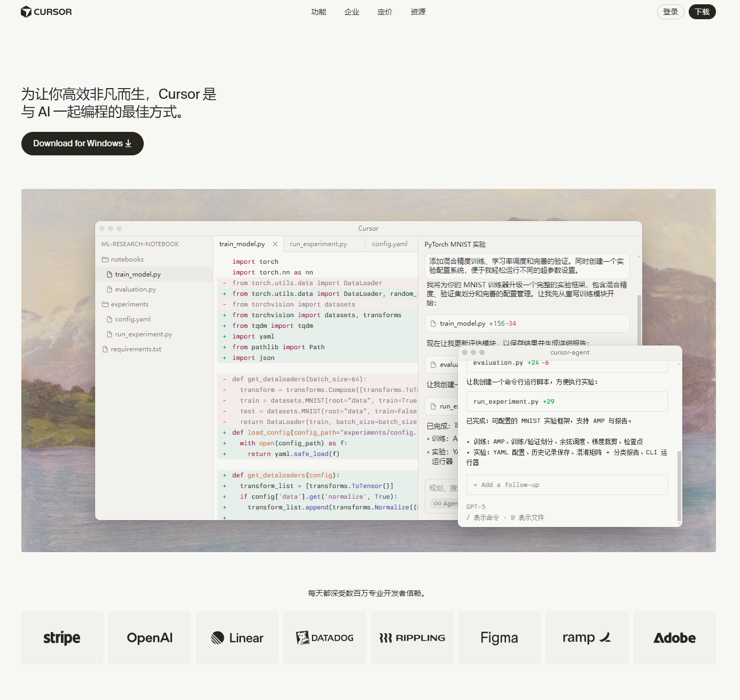Expand the notebooks folder
Viewport: 740px width, 700px height.
127,259
